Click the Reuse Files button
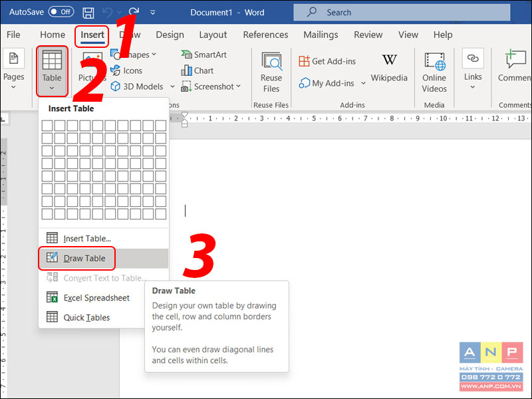The width and height of the screenshot is (532, 399). (271, 72)
